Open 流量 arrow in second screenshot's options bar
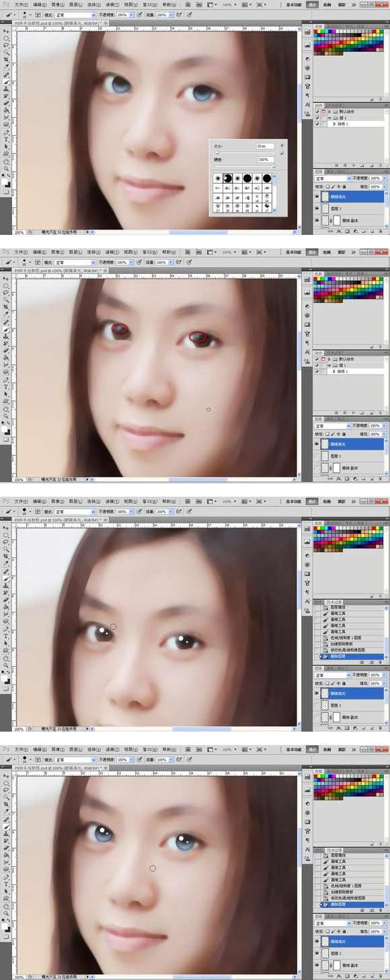Image resolution: width=390 pixels, height=980 pixels. (171, 262)
